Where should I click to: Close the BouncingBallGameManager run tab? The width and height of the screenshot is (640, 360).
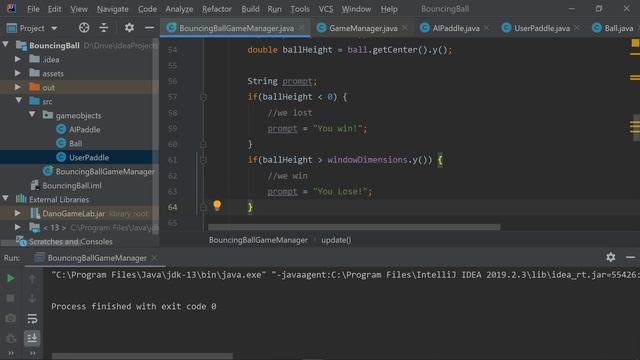pyautogui.click(x=154, y=258)
